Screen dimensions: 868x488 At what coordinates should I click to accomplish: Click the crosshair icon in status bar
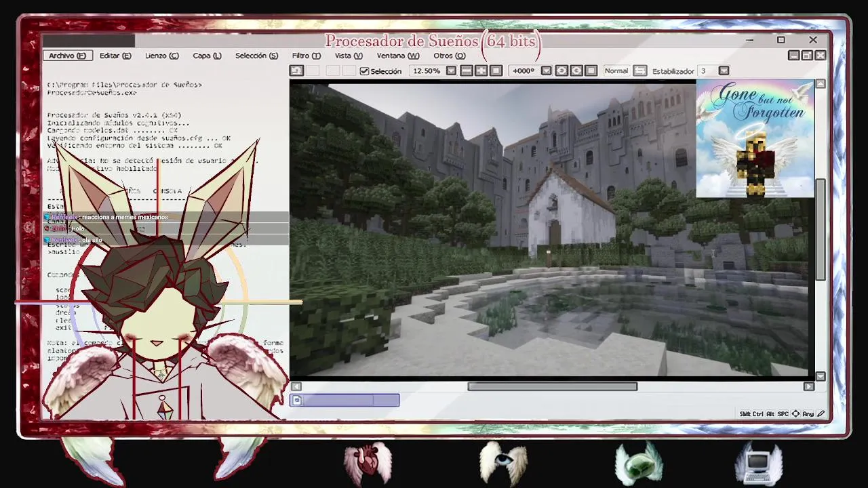(795, 413)
